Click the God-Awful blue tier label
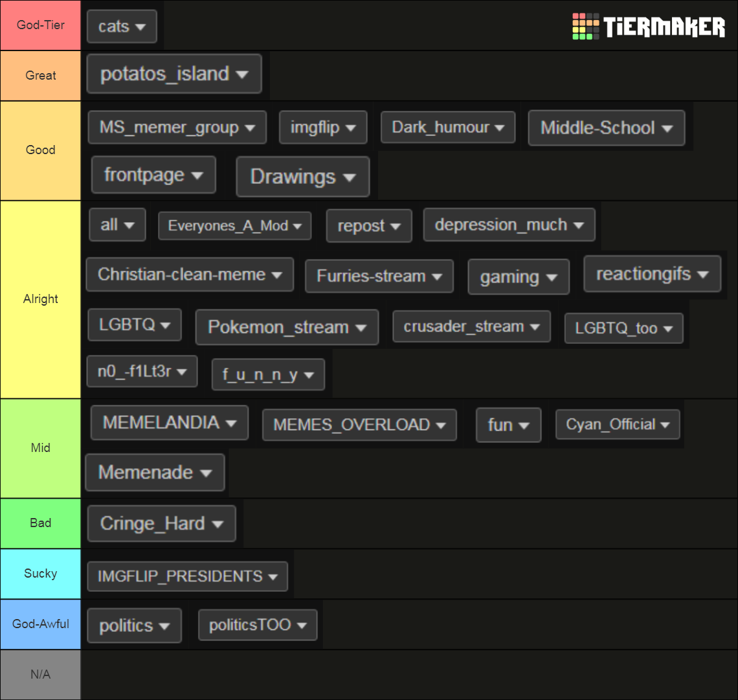Screen dimensions: 738x700 click(41, 624)
